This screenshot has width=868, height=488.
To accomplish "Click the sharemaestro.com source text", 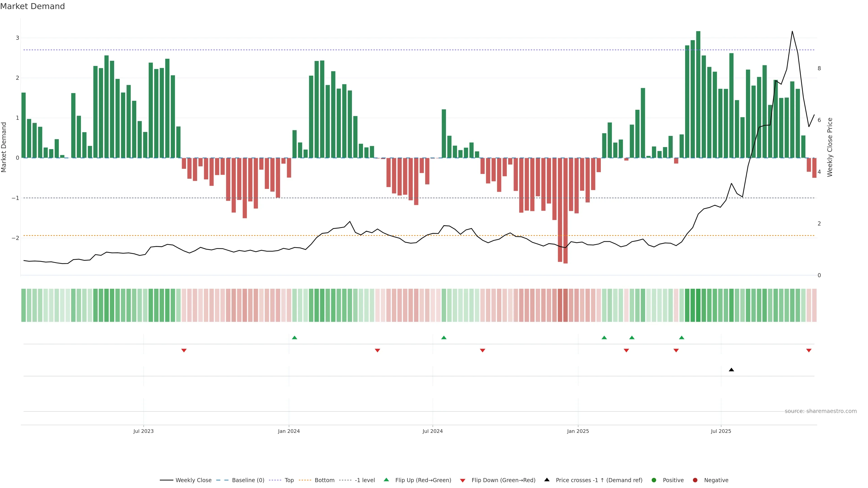I will click(x=821, y=411).
